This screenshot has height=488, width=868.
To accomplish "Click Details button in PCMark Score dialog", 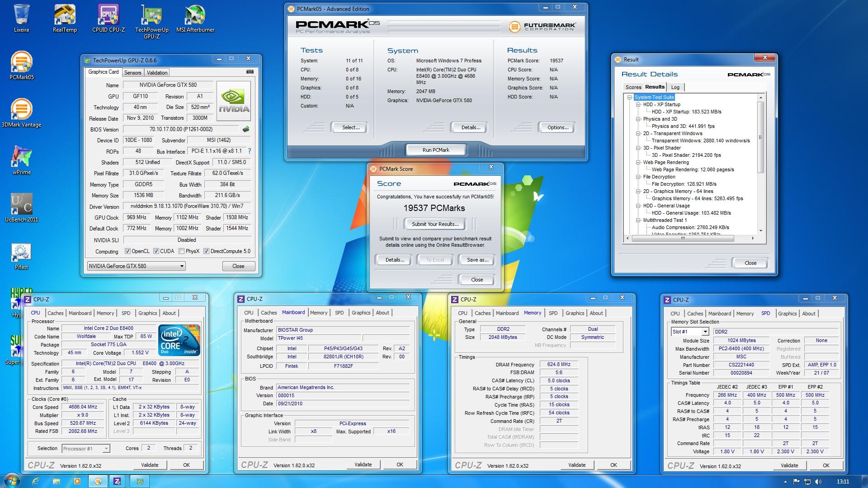I will point(394,260).
